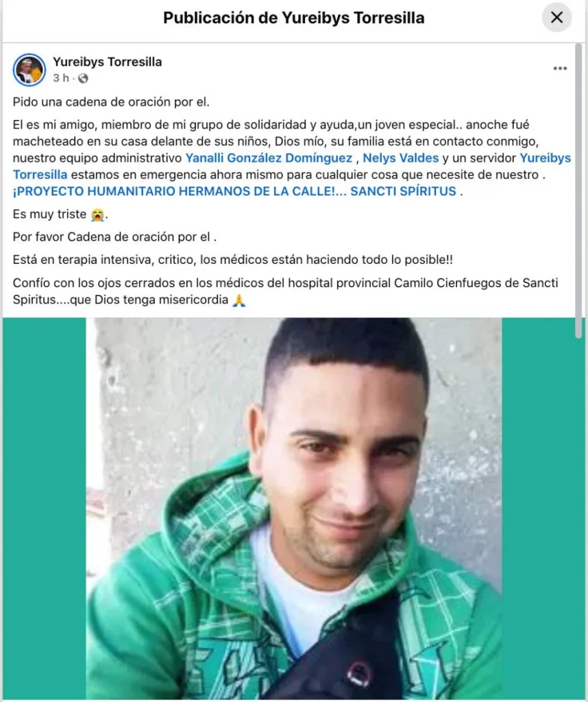Open the photo of man in green hoodie
Screen dimensions: 588x702
pos(294,509)
